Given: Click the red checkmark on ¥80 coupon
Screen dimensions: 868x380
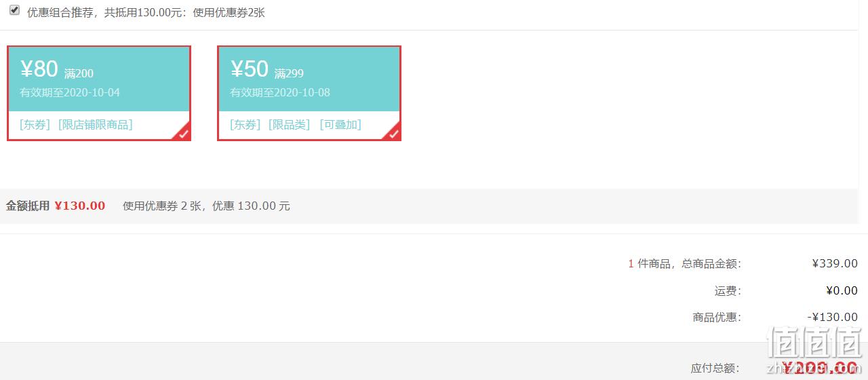Looking at the screenshot, I should click(x=183, y=133).
